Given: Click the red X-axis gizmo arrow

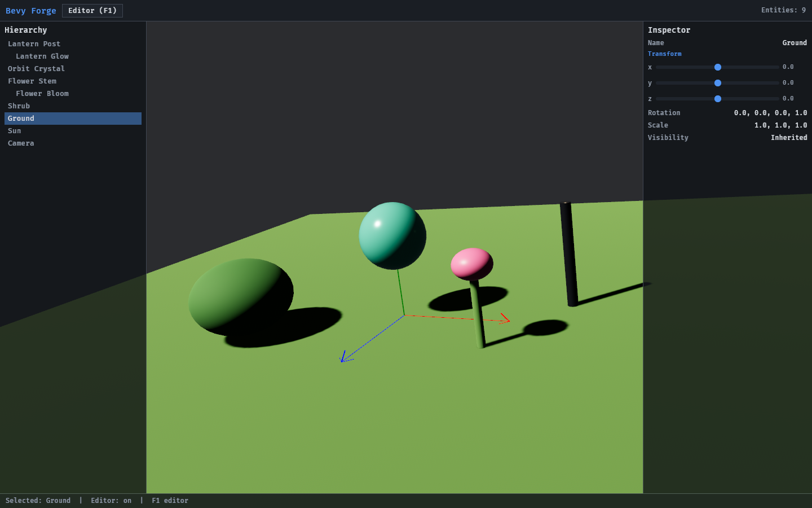Looking at the screenshot, I should coord(505,319).
